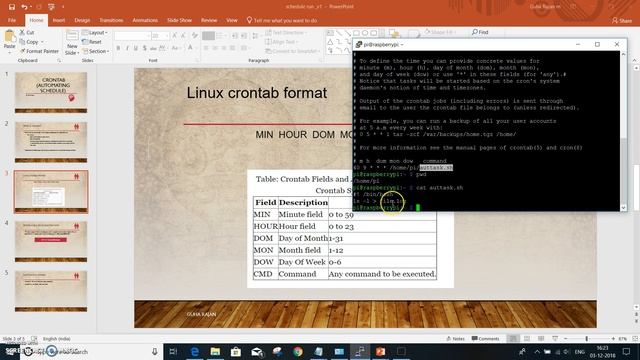
Task: Click the microphone icon in taskbar search
Action: [155, 351]
